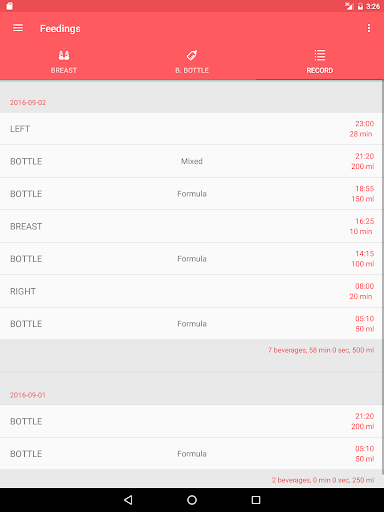Switch to the BREAST tab
This screenshot has width=384, height=512.
coord(64,62)
